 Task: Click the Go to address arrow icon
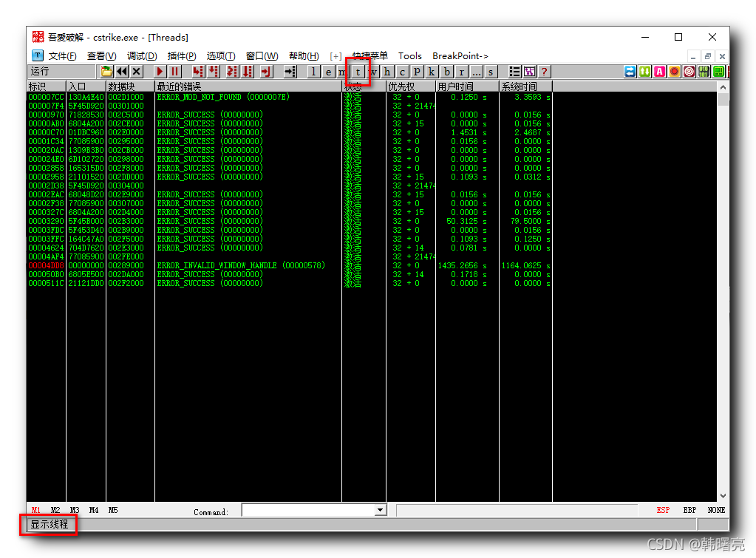click(x=290, y=72)
